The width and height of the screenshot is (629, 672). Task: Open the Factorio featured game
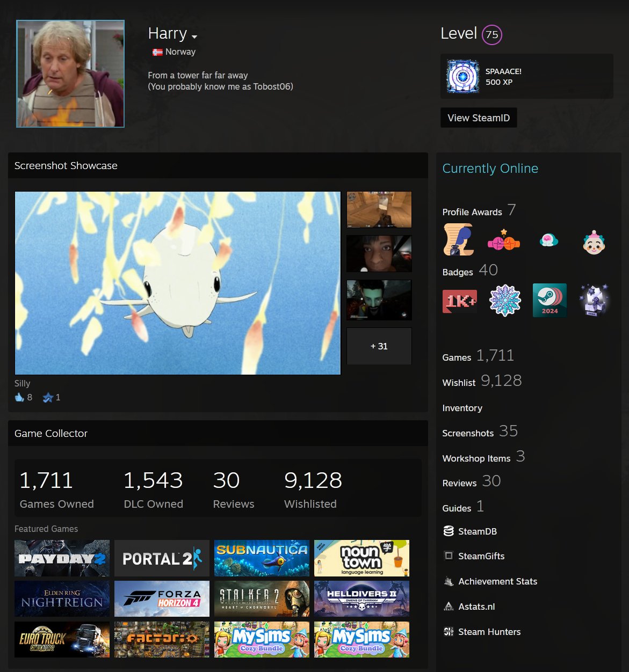tap(162, 639)
